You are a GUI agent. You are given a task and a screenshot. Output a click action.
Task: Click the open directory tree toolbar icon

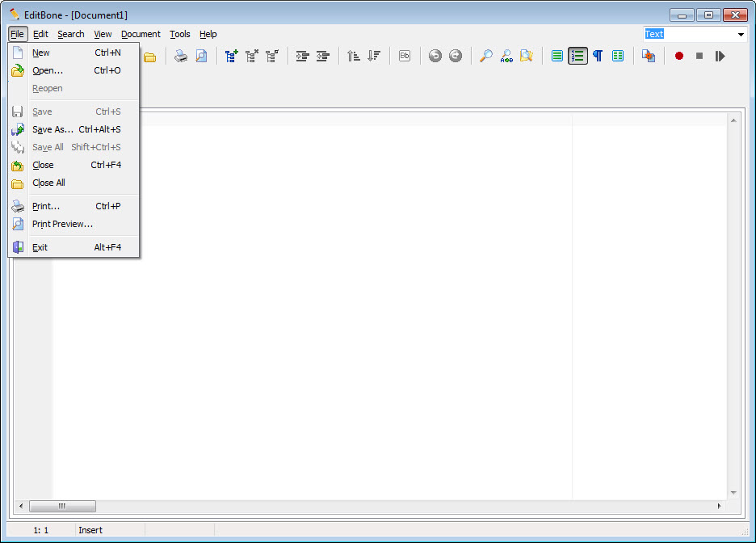(232, 57)
